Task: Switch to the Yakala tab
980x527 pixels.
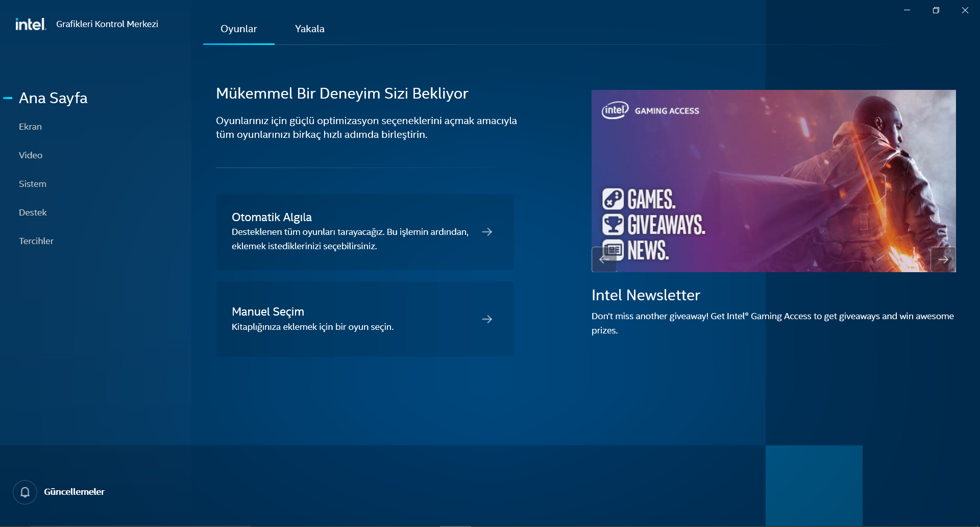Action: click(x=310, y=29)
